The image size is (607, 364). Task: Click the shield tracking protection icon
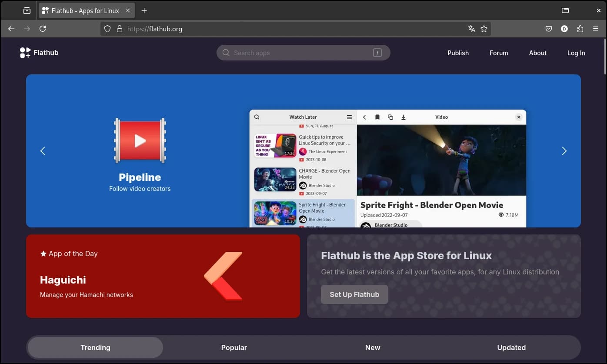pyautogui.click(x=107, y=29)
